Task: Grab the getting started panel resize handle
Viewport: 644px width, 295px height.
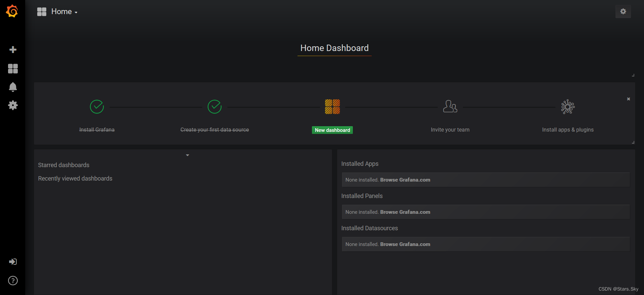Action: tap(633, 142)
